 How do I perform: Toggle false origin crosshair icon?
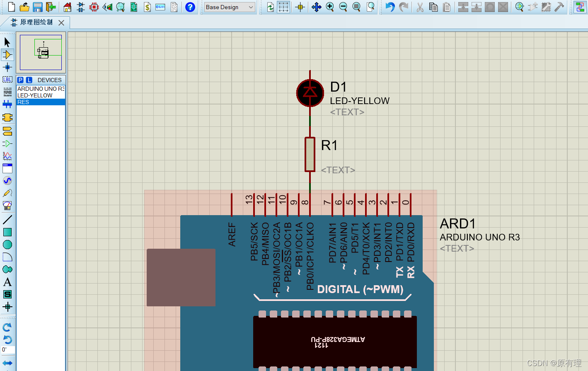[300, 7]
